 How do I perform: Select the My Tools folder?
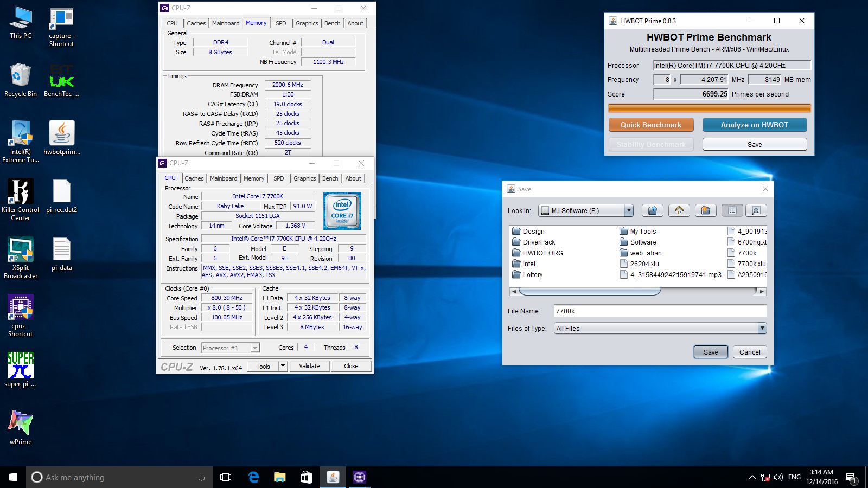(638, 232)
